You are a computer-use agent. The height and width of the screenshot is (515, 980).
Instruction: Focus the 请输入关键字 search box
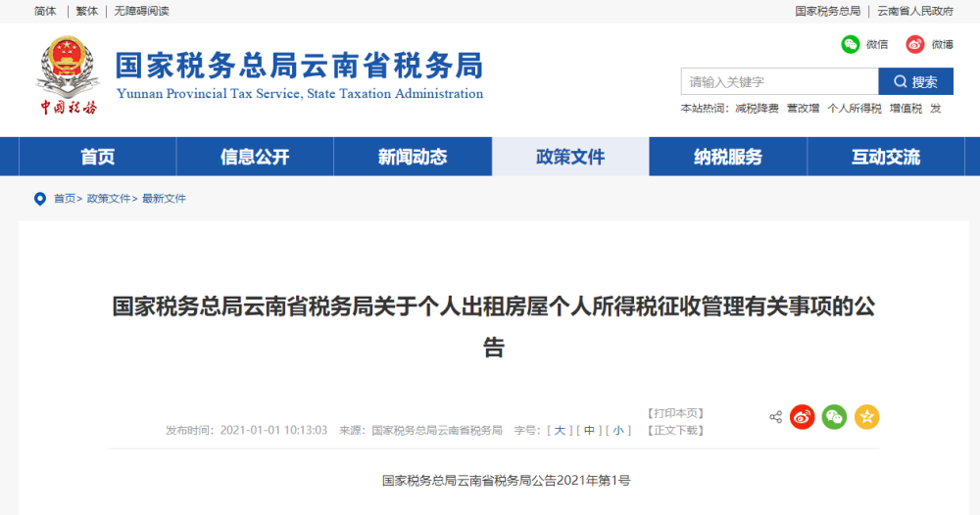point(780,82)
